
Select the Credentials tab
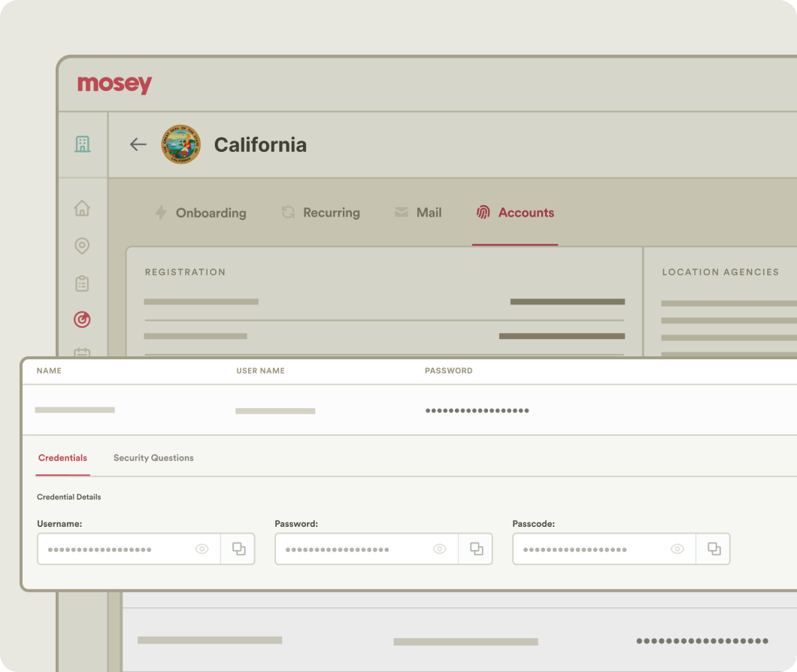62,458
